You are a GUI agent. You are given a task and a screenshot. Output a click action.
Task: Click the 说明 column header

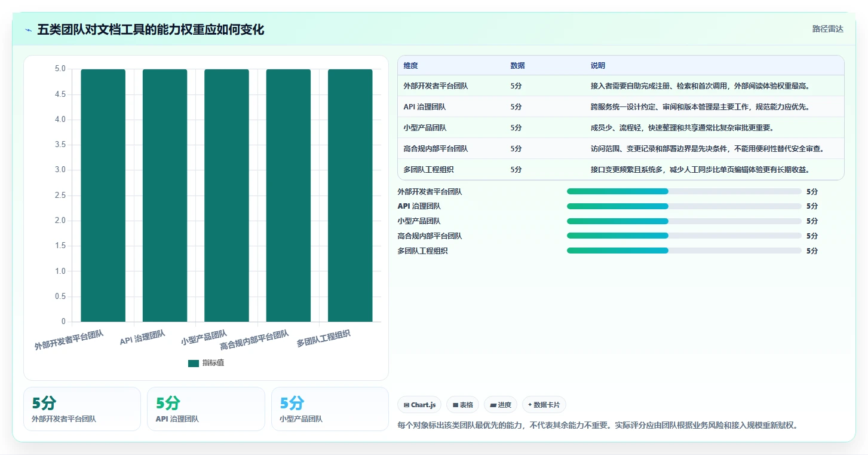coord(597,65)
